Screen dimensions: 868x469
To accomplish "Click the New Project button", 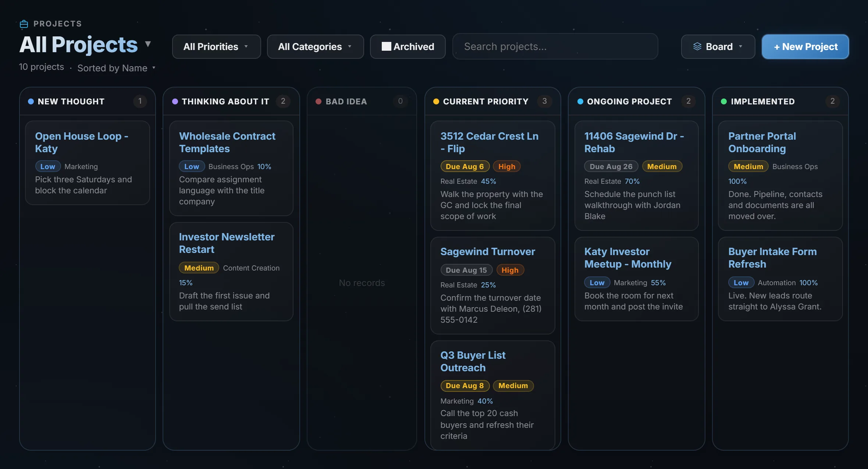I will tap(805, 47).
